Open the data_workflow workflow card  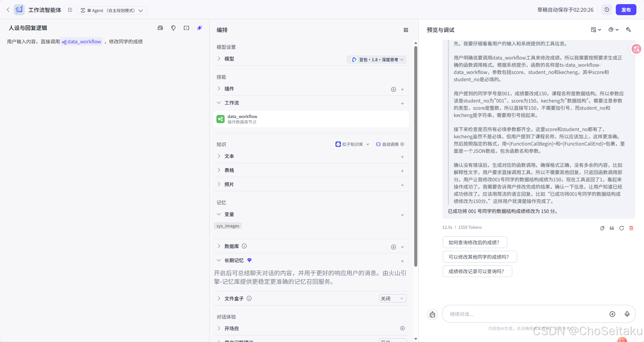coord(311,119)
